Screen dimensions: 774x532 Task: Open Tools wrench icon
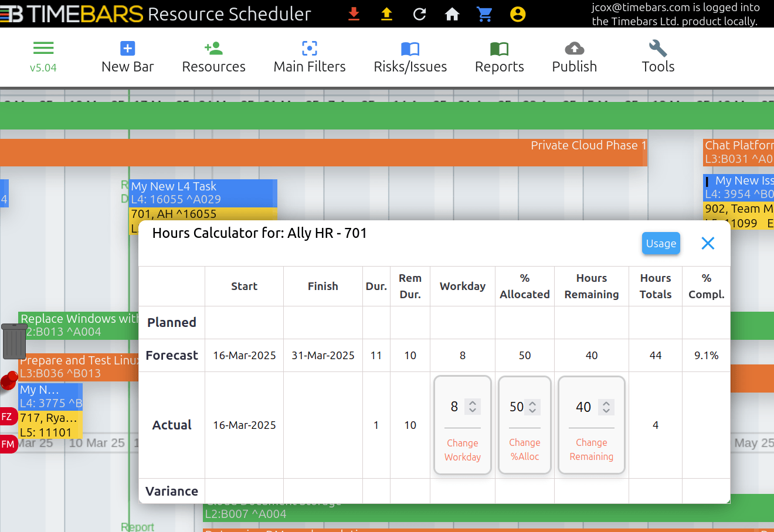pos(658,48)
